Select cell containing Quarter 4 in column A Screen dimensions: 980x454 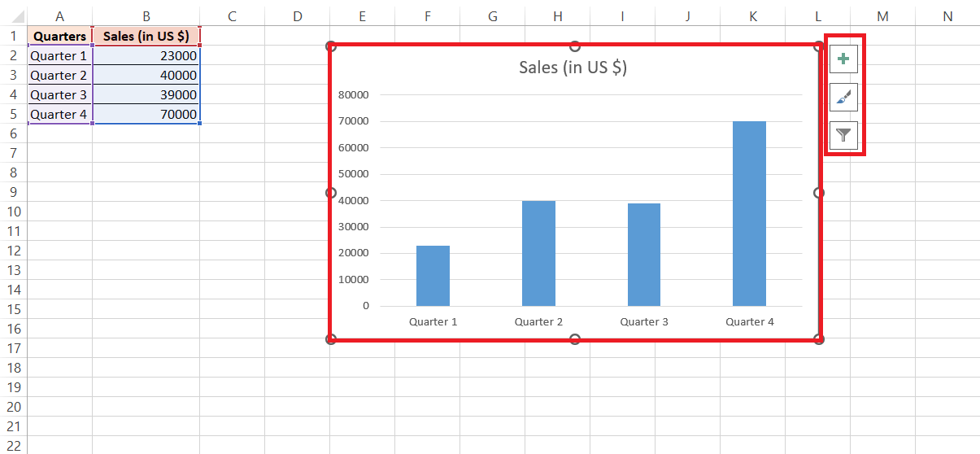(59, 114)
